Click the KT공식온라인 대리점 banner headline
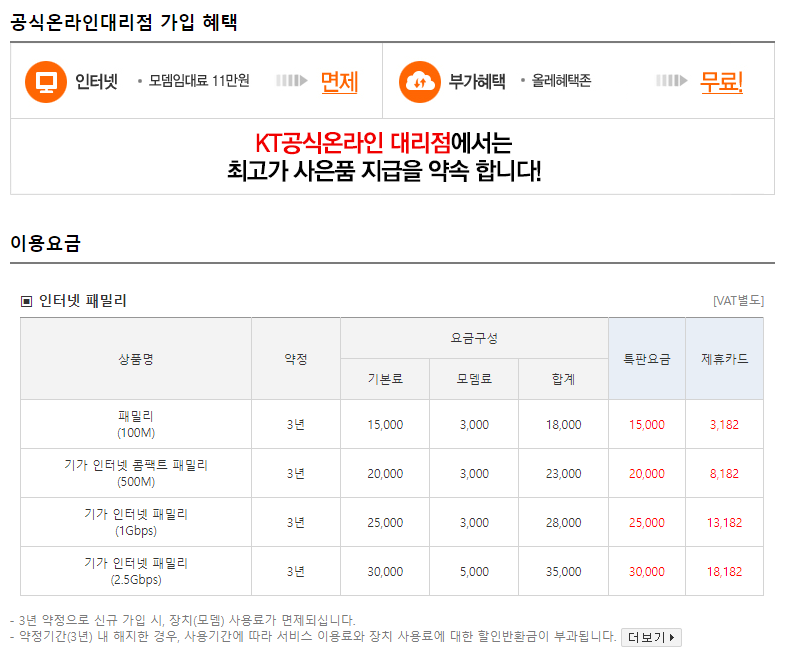 pos(383,143)
